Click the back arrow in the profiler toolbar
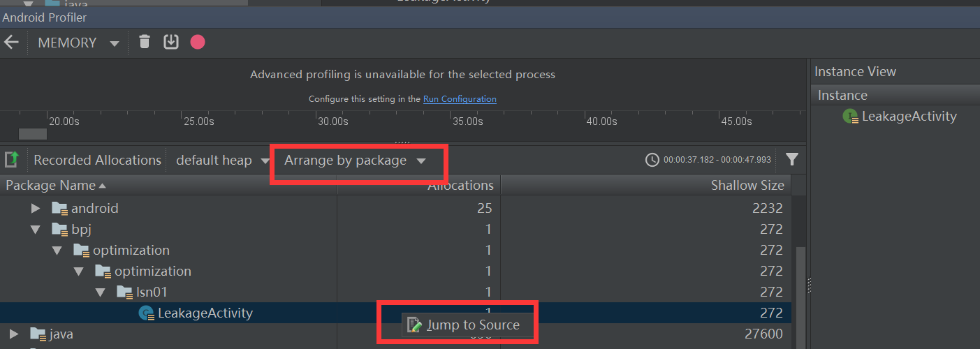Image resolution: width=980 pixels, height=349 pixels. (x=11, y=43)
